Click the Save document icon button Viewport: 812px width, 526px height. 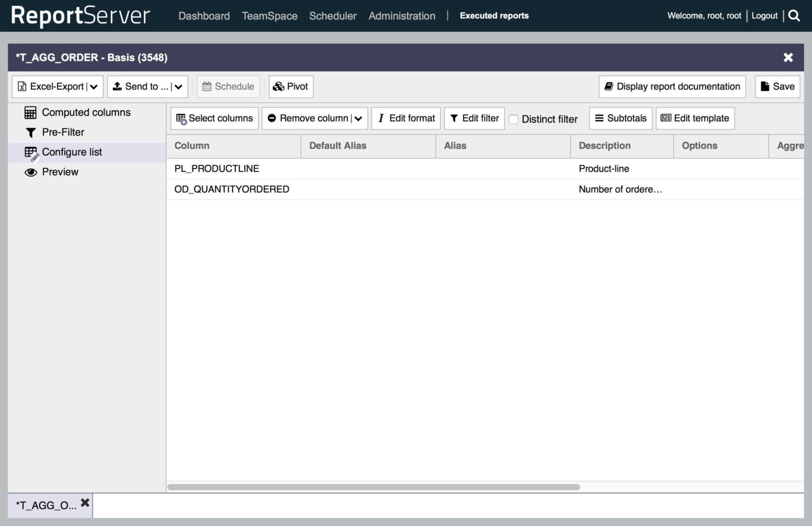click(777, 87)
